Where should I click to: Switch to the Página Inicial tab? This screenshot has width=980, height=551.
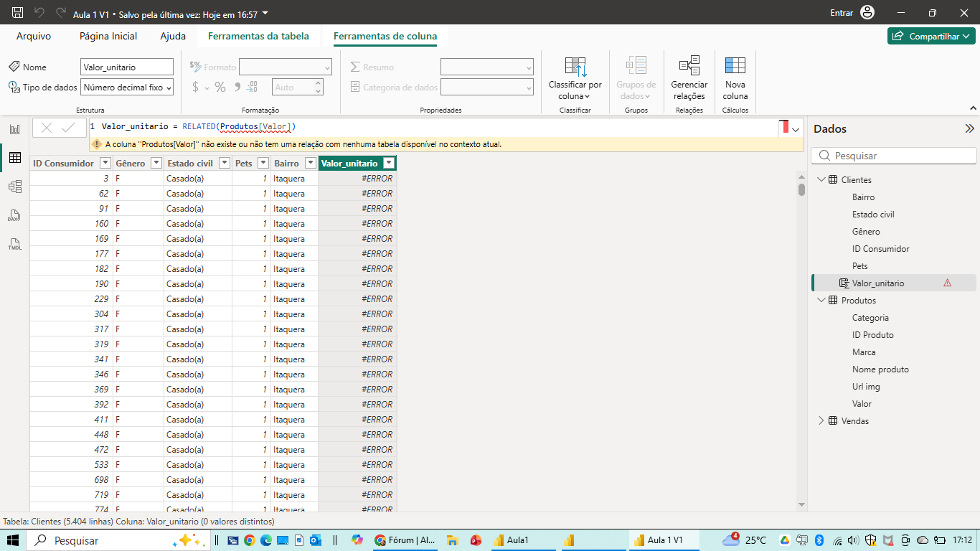click(108, 36)
